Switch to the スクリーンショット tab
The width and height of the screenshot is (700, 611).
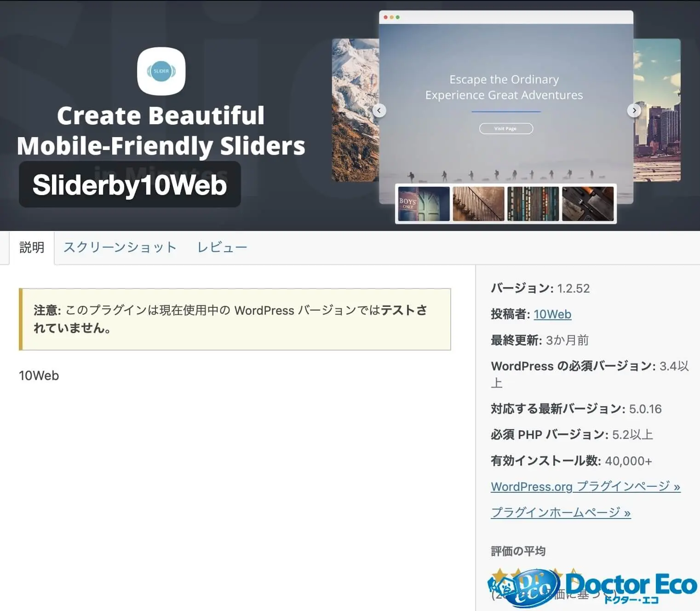point(120,248)
